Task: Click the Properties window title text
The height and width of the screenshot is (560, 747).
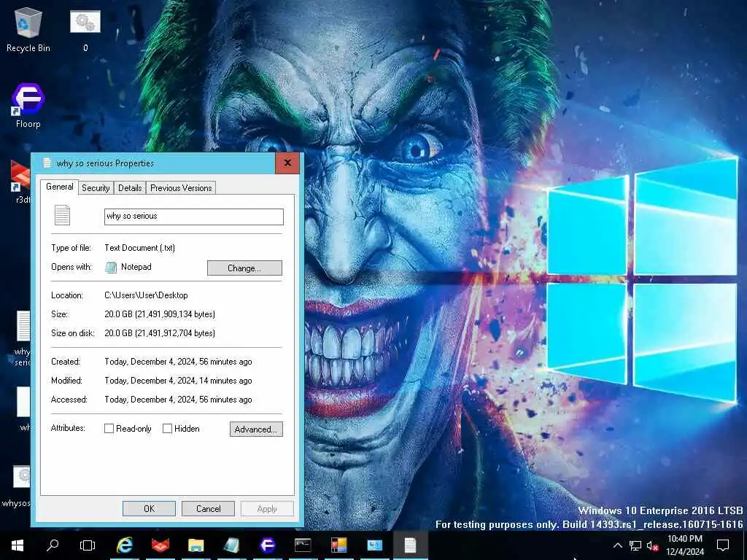Action: coord(105,163)
